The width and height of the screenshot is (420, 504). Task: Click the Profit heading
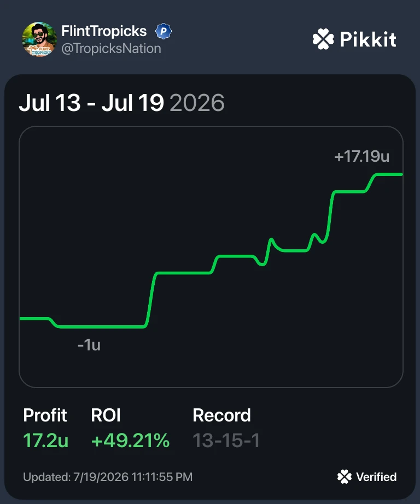(45, 415)
